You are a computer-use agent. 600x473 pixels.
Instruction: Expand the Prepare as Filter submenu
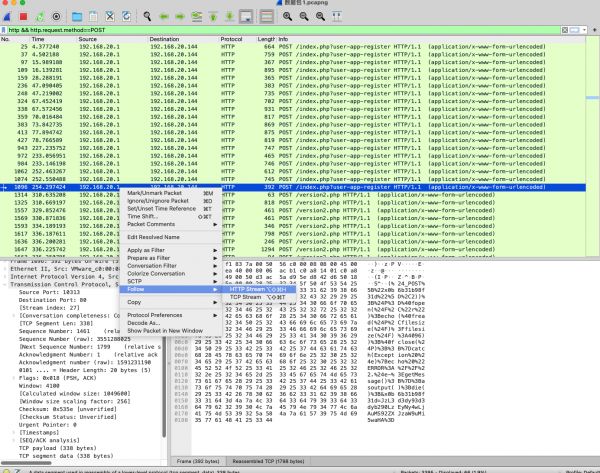pyautogui.click(x=171, y=258)
